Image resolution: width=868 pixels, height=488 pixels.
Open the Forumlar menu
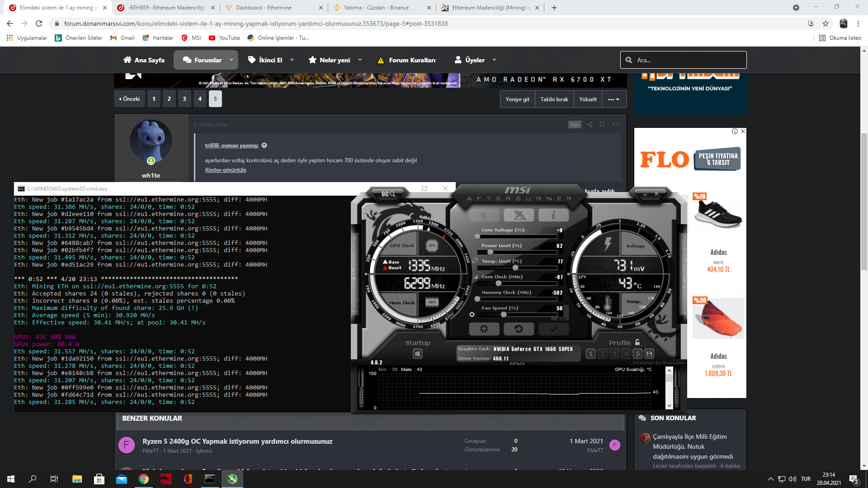(202, 60)
